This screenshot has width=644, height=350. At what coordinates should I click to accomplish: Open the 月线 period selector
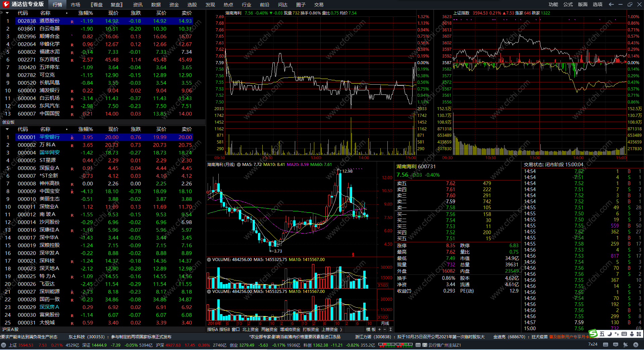(x=385, y=323)
